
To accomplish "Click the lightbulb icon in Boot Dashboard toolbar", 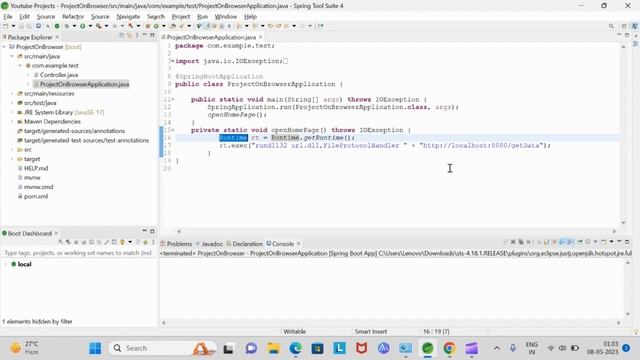I will (122, 242).
